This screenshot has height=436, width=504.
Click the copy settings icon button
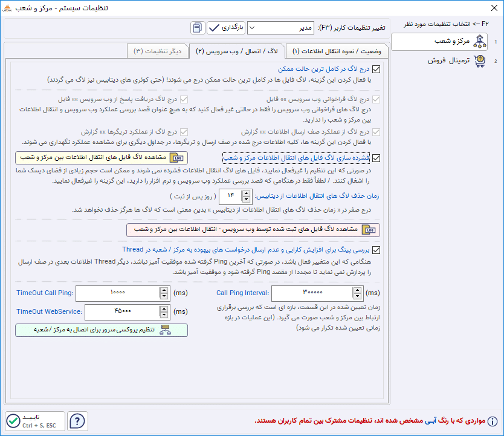click(198, 28)
